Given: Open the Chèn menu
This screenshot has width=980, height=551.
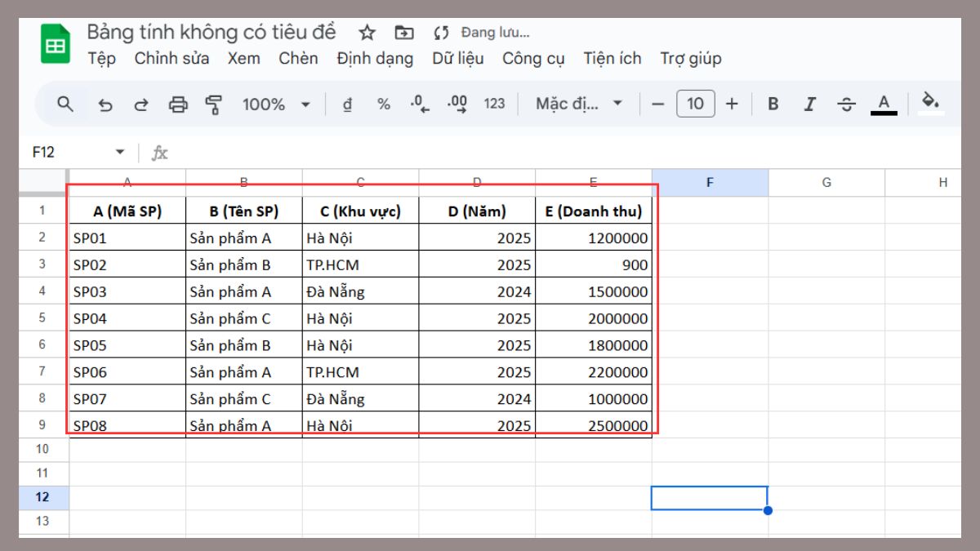Looking at the screenshot, I should click(x=298, y=58).
